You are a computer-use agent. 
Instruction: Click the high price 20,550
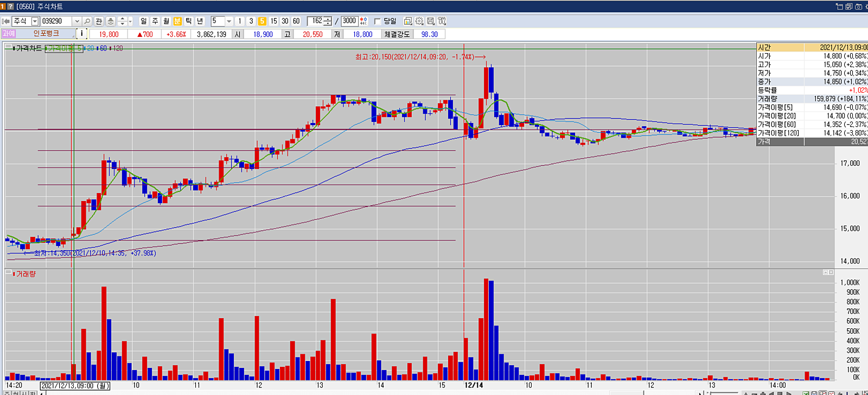point(312,34)
